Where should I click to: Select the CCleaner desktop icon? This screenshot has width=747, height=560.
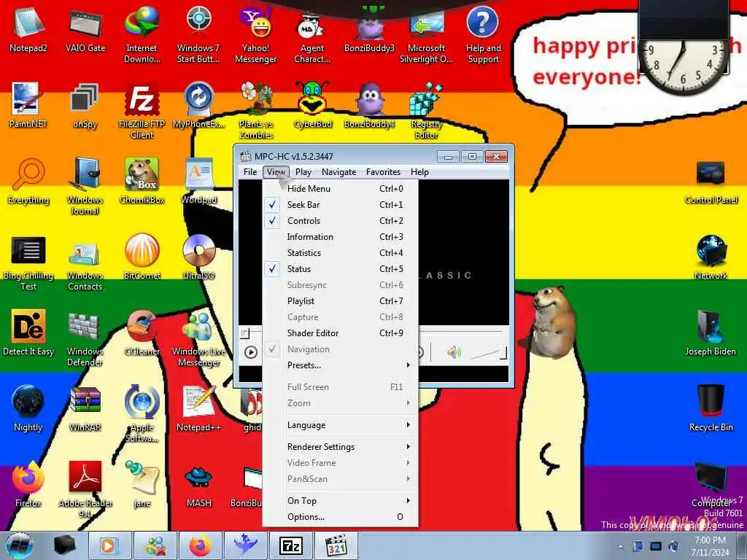pyautogui.click(x=142, y=332)
